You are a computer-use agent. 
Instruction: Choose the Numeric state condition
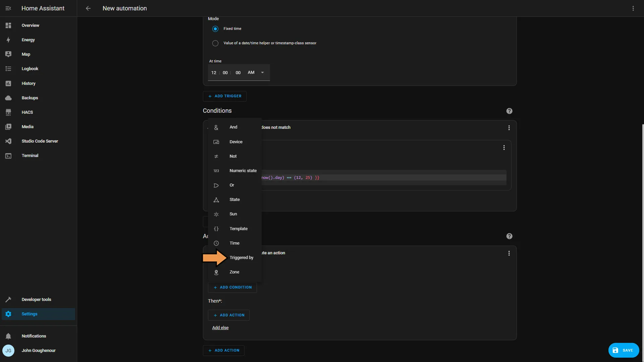click(x=235, y=171)
